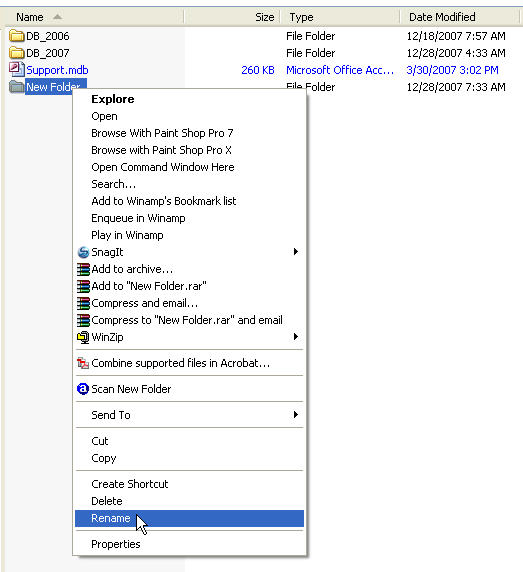Select the DB_2006 folder name
523x572 pixels.
tap(48, 36)
